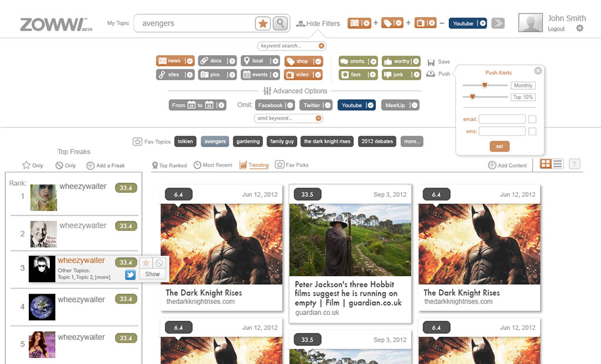Image resolution: width=601 pixels, height=364 pixels.
Task: Check the sms alert checkbox
Action: (x=532, y=132)
